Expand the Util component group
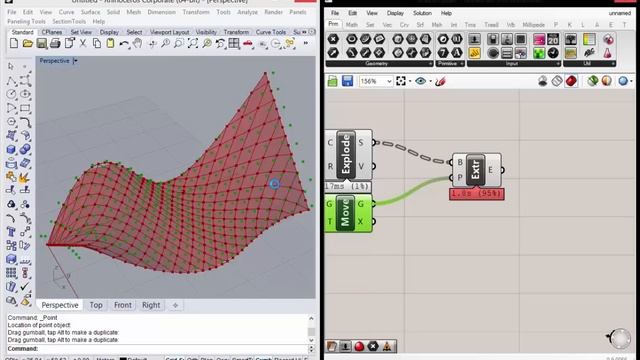Viewport: 640px width, 360px height. (589, 64)
